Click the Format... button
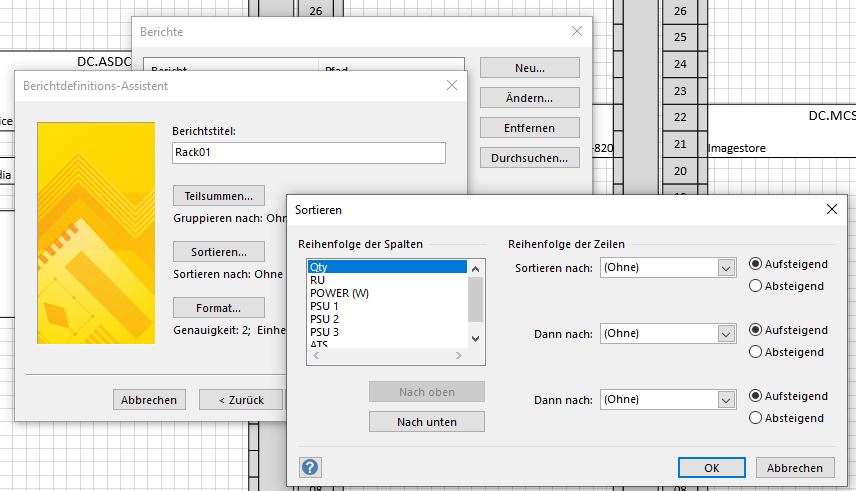The width and height of the screenshot is (856, 491). (218, 307)
